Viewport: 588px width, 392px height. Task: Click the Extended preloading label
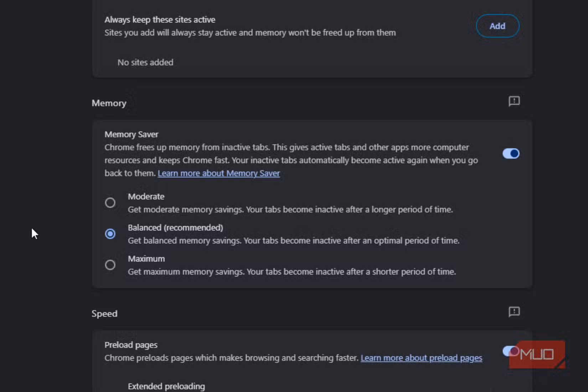(x=166, y=386)
